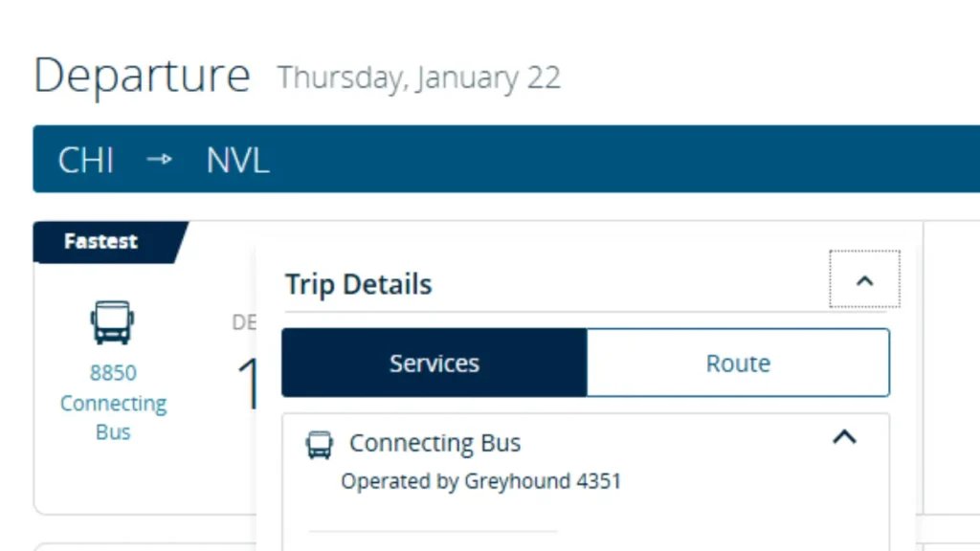Click the Operated by Greyhound 4351 text
The width and height of the screenshot is (980, 551).
tap(480, 481)
